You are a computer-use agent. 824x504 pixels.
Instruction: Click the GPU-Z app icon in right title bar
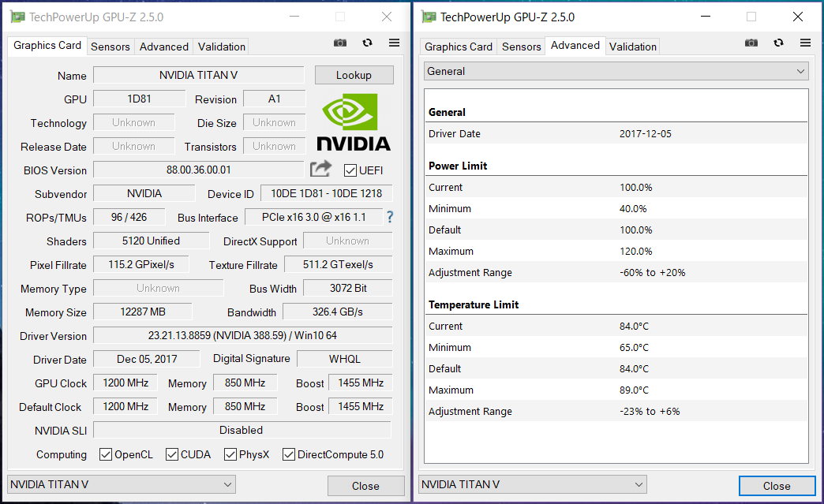click(429, 17)
